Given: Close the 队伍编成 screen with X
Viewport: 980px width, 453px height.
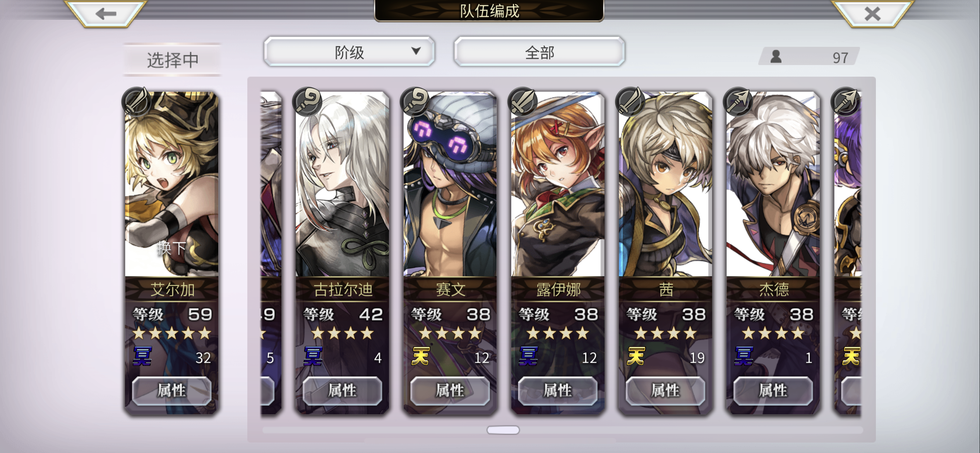Looking at the screenshot, I should click(x=872, y=14).
